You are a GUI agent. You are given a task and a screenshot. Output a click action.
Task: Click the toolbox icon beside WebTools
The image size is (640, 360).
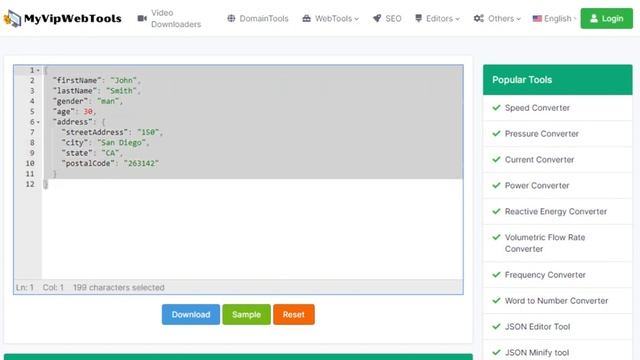point(307,18)
